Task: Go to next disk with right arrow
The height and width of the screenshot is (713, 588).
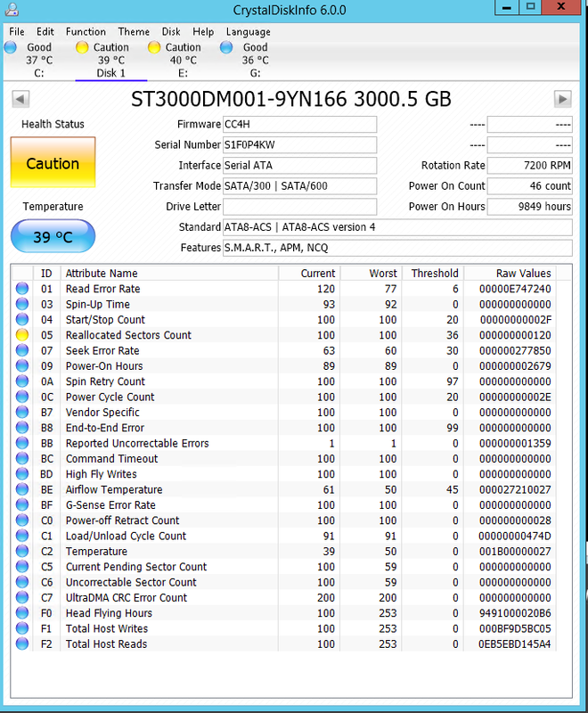Action: [562, 99]
